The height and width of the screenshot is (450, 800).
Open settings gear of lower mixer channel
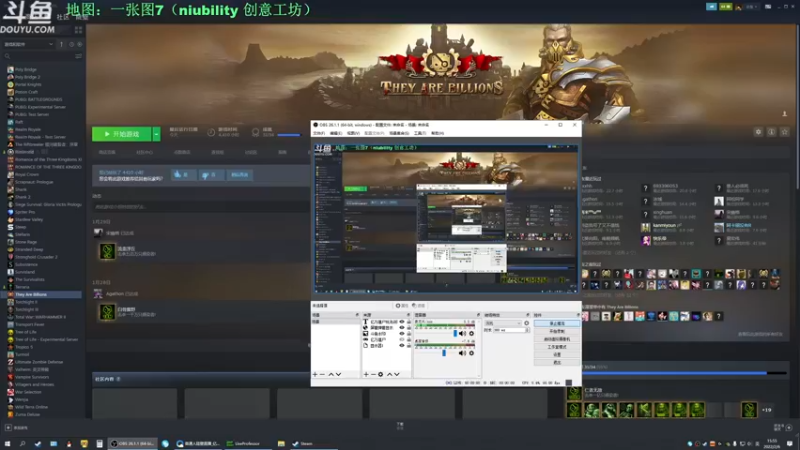coord(471,353)
